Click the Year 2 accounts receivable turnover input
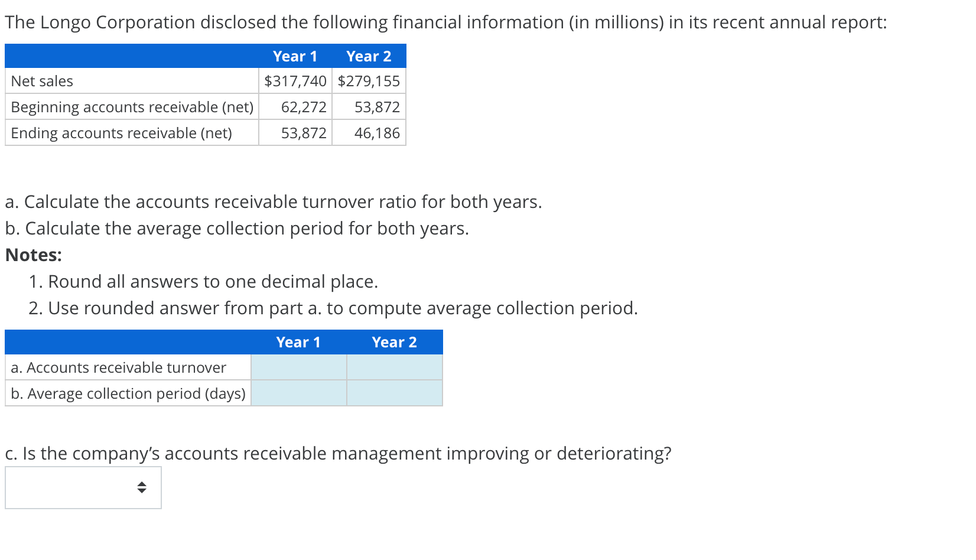Viewport: 976px width, 560px height. [393, 367]
